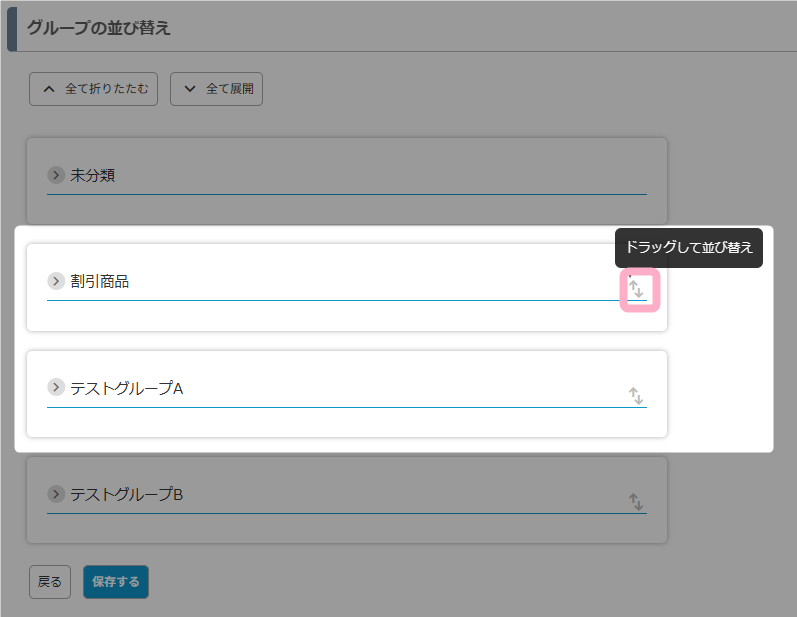Select the テストグループB name text
This screenshot has width=797, height=617.
(127, 494)
